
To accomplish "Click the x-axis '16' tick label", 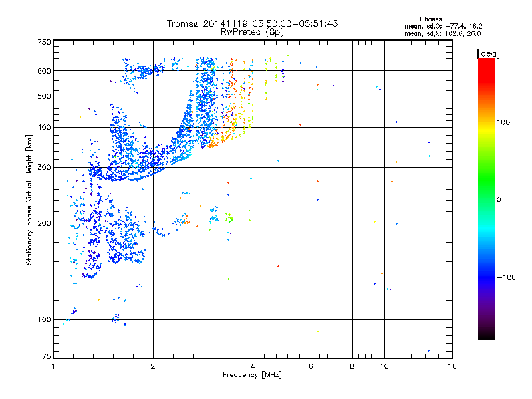I will [x=452, y=366].
